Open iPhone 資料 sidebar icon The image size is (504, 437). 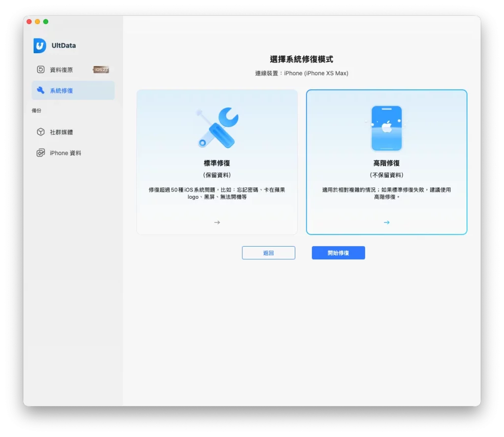tap(40, 153)
